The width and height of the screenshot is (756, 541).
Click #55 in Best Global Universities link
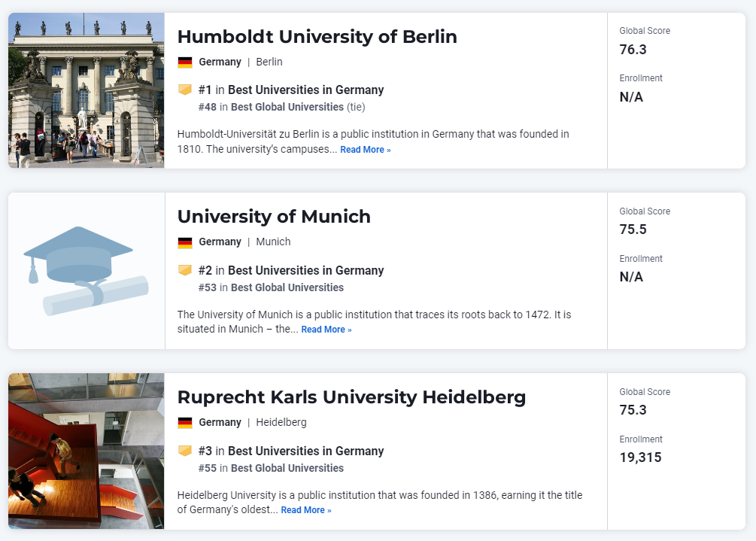pos(271,468)
